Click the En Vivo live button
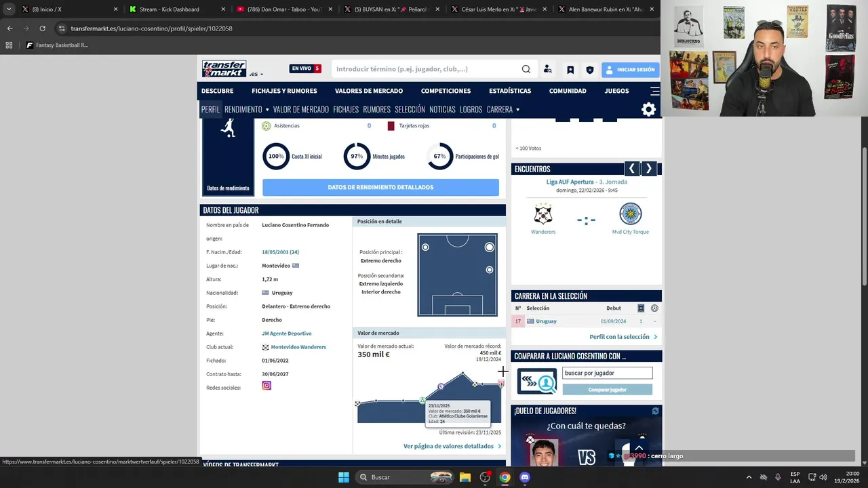The height and width of the screenshot is (488, 868). pyautogui.click(x=305, y=68)
